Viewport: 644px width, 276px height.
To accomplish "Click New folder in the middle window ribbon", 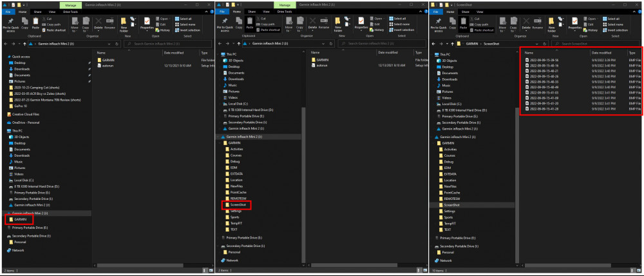I will (338, 25).
